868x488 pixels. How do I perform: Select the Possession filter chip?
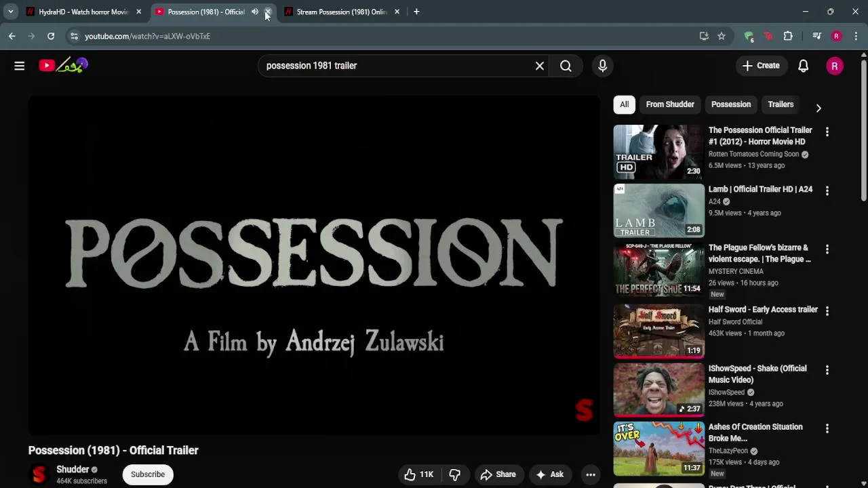tap(731, 104)
